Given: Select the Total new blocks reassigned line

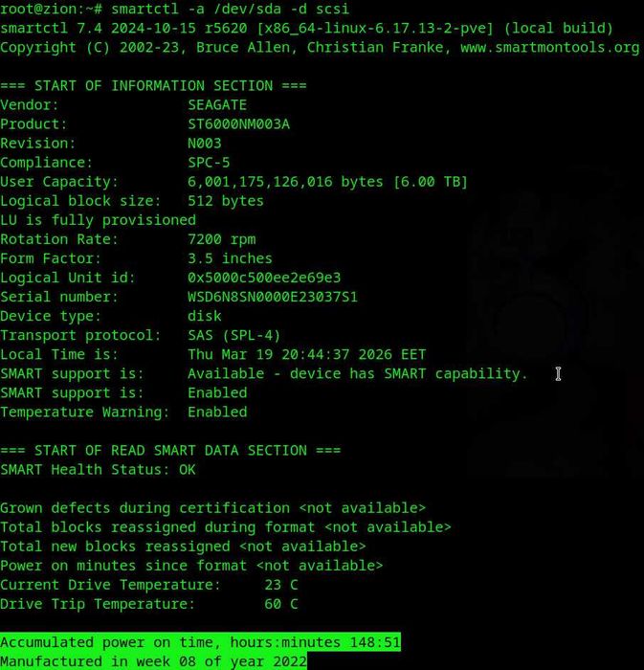Looking at the screenshot, I should coord(183,547).
